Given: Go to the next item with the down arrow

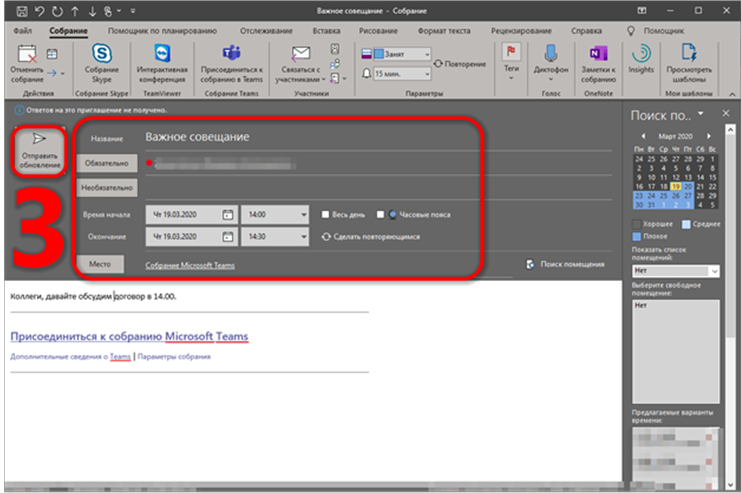Looking at the screenshot, I should (92, 10).
